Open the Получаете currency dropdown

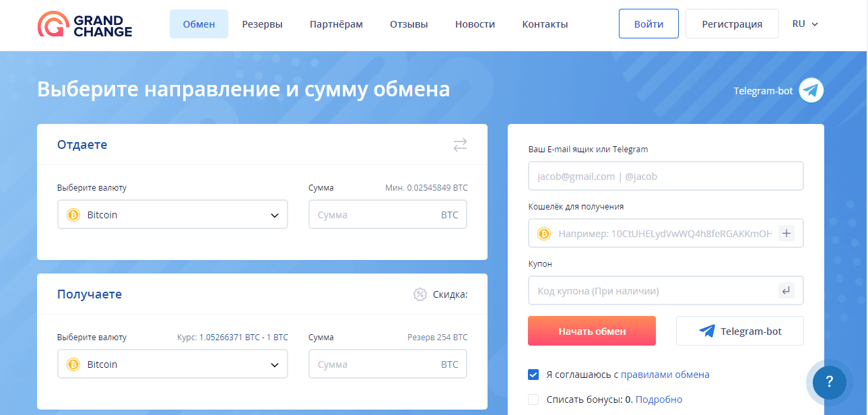(172, 364)
